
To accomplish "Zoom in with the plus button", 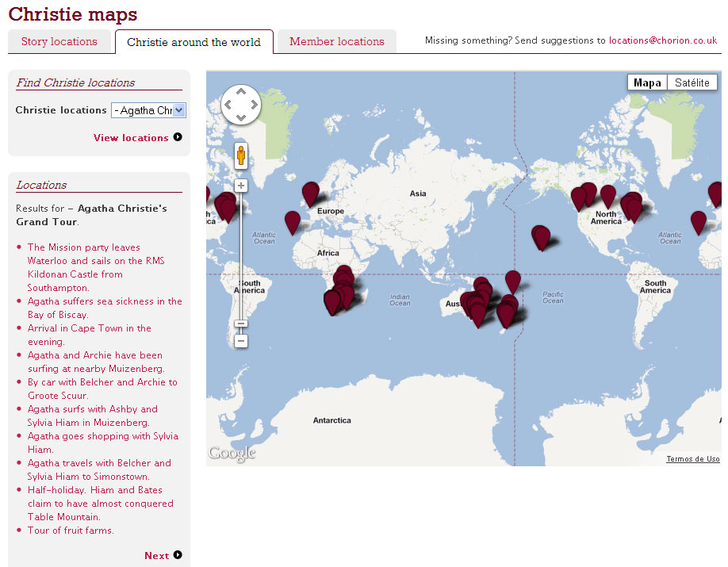I will (x=241, y=186).
